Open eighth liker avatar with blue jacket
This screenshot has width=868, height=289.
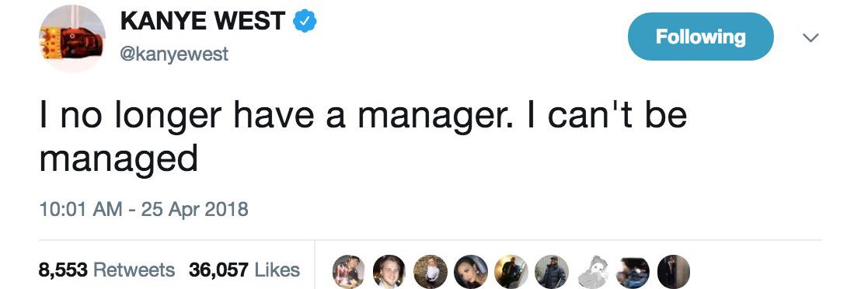tap(633, 272)
